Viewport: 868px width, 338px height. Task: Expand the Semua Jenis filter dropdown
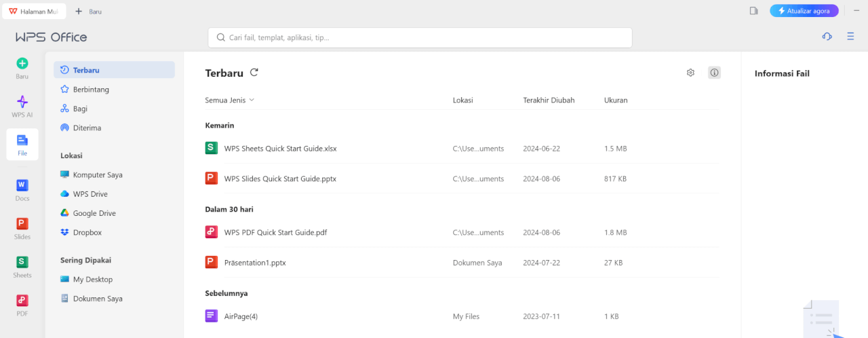point(230,100)
